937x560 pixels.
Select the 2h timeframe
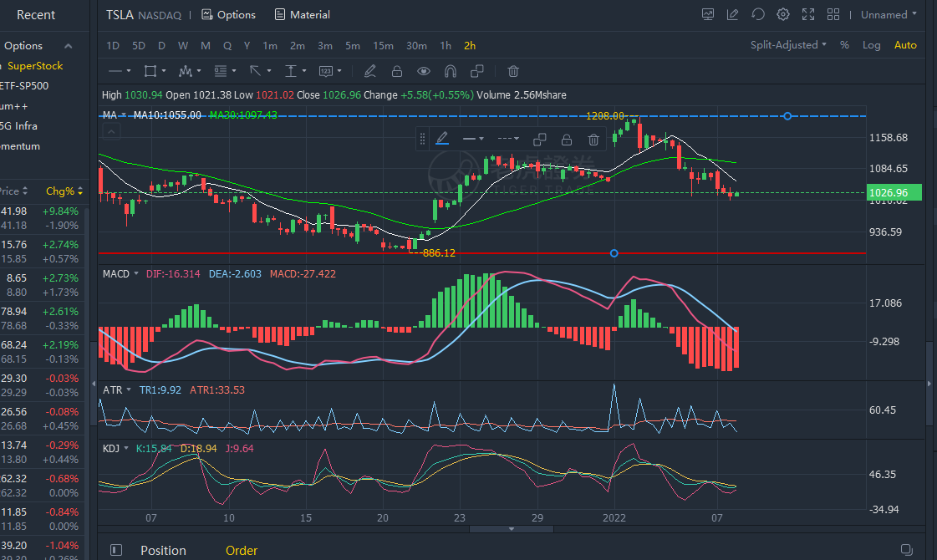pyautogui.click(x=470, y=45)
